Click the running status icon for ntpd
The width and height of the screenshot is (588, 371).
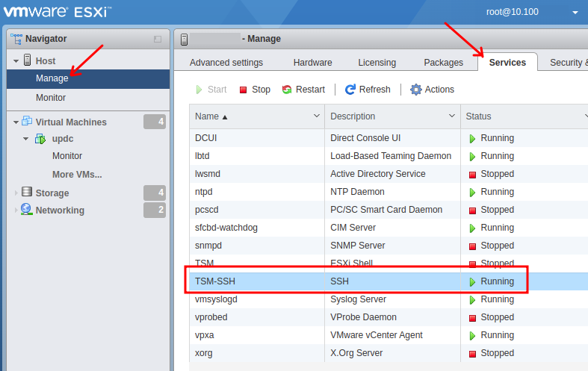[x=472, y=193]
